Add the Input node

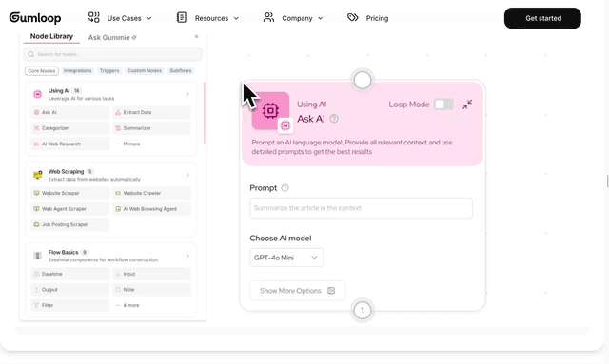pos(151,274)
